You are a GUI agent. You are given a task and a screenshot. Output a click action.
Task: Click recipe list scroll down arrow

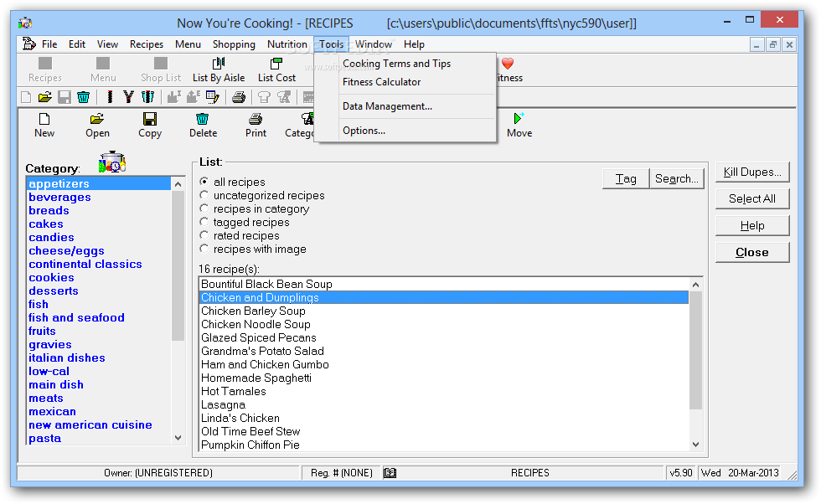[x=695, y=445]
